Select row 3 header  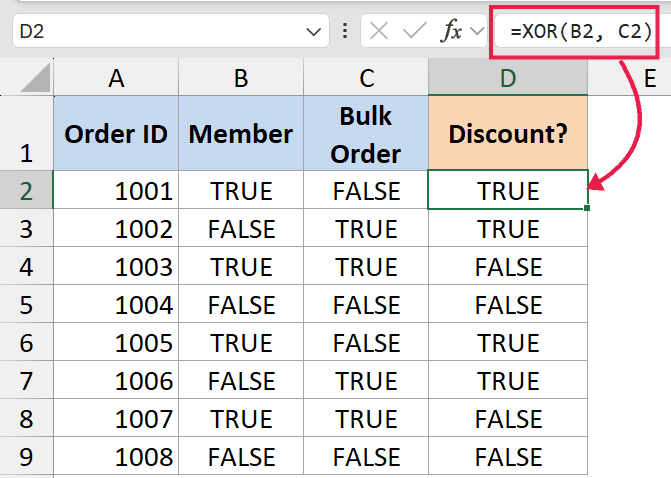coord(27,228)
